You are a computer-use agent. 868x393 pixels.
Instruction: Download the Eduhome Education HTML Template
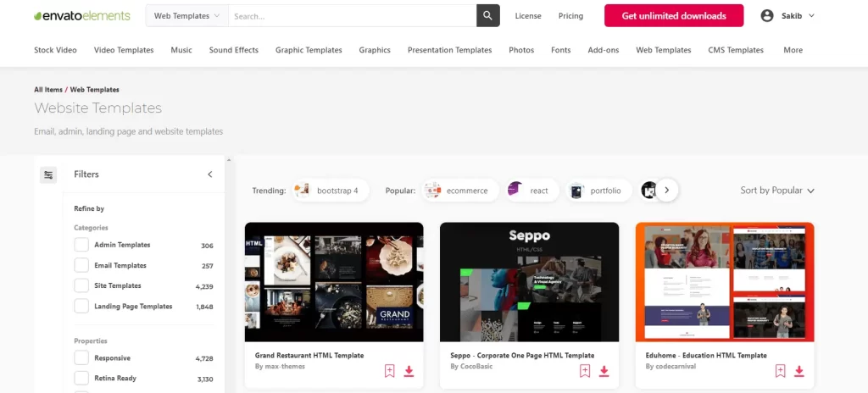click(x=799, y=371)
